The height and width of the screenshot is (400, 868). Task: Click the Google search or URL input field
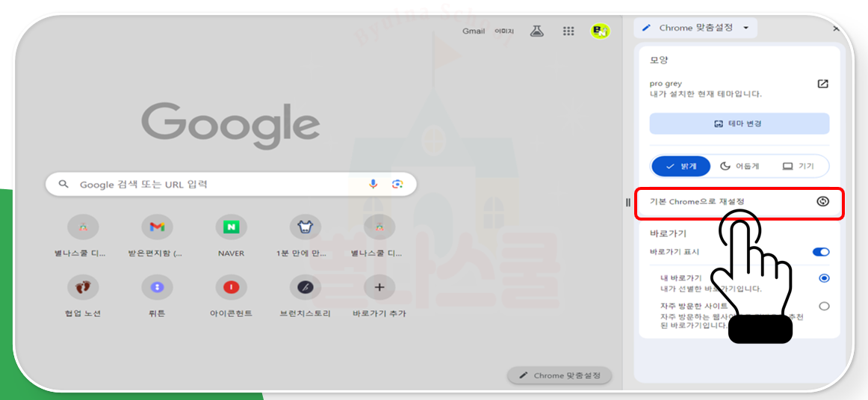(x=231, y=185)
